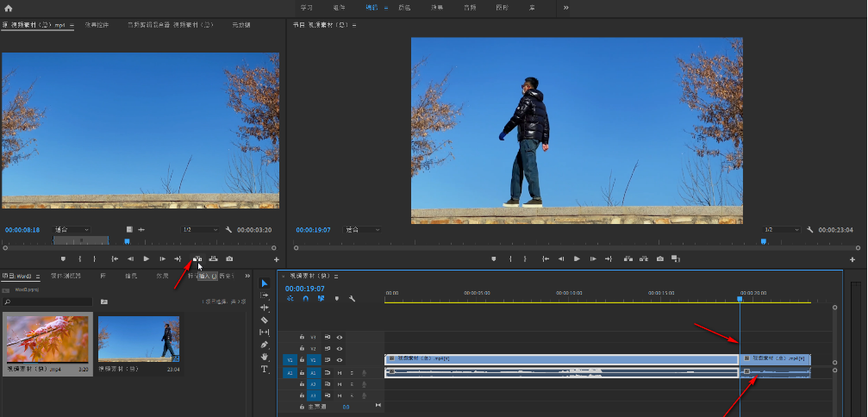Open Program monitor playback resolution dropdown
The image size is (868, 417).
pyautogui.click(x=780, y=230)
